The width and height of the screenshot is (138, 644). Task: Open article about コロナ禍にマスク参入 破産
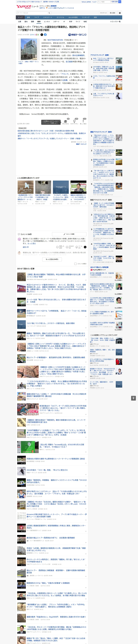(x=51, y=323)
